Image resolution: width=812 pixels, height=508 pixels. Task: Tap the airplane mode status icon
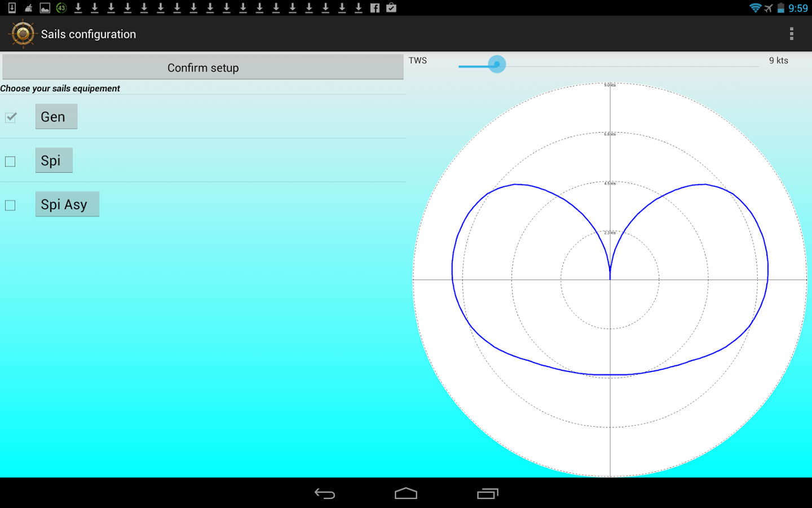pyautogui.click(x=769, y=8)
